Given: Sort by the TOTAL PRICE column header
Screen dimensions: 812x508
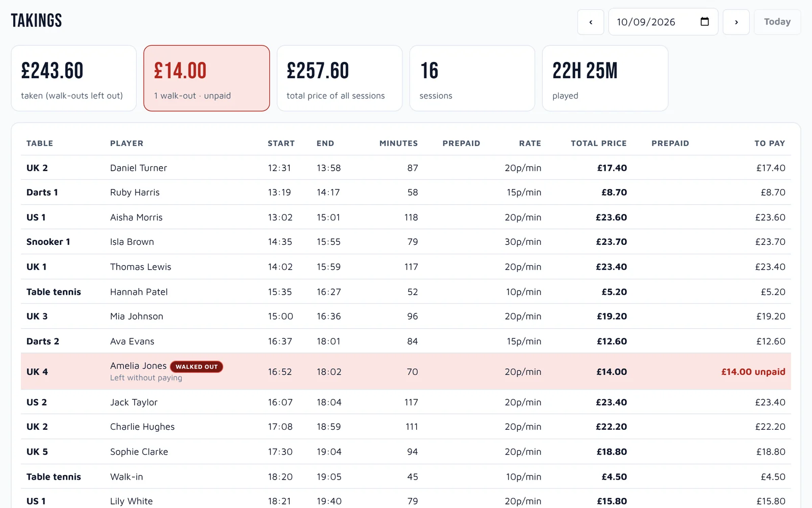Looking at the screenshot, I should [x=599, y=143].
